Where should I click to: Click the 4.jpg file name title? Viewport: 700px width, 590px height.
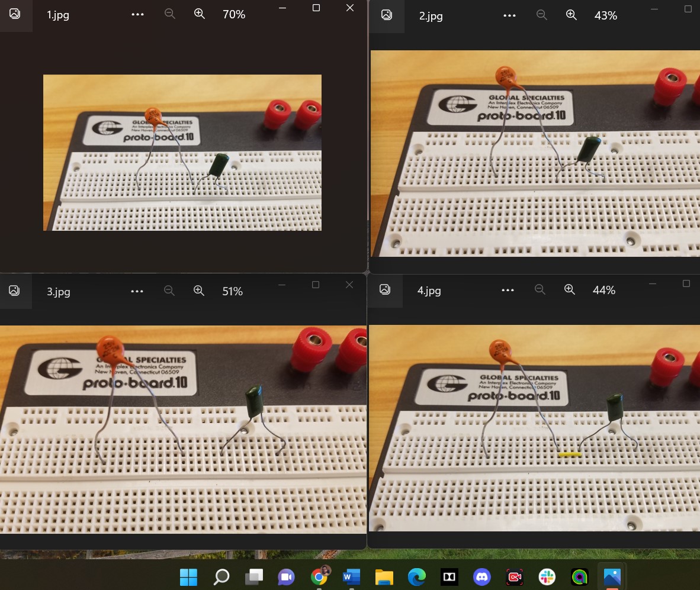click(429, 291)
